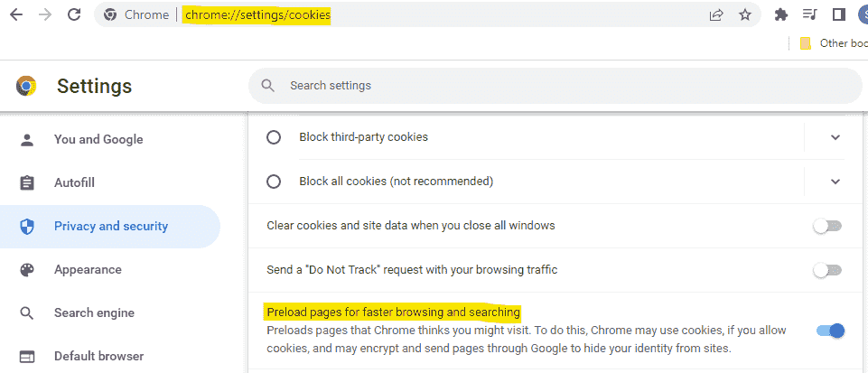Image resolution: width=868 pixels, height=373 pixels.
Task: Turn on the Do Not Track toggle
Action: coord(827,270)
